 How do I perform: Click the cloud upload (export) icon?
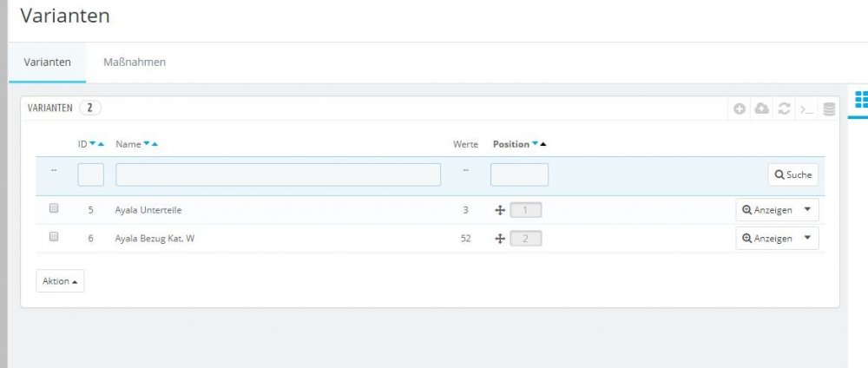[x=762, y=108]
